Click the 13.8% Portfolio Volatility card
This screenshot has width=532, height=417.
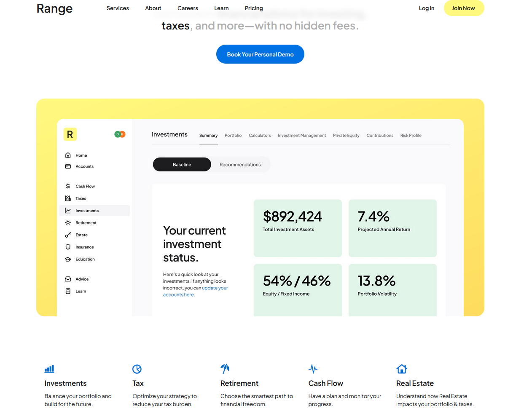pos(392,290)
